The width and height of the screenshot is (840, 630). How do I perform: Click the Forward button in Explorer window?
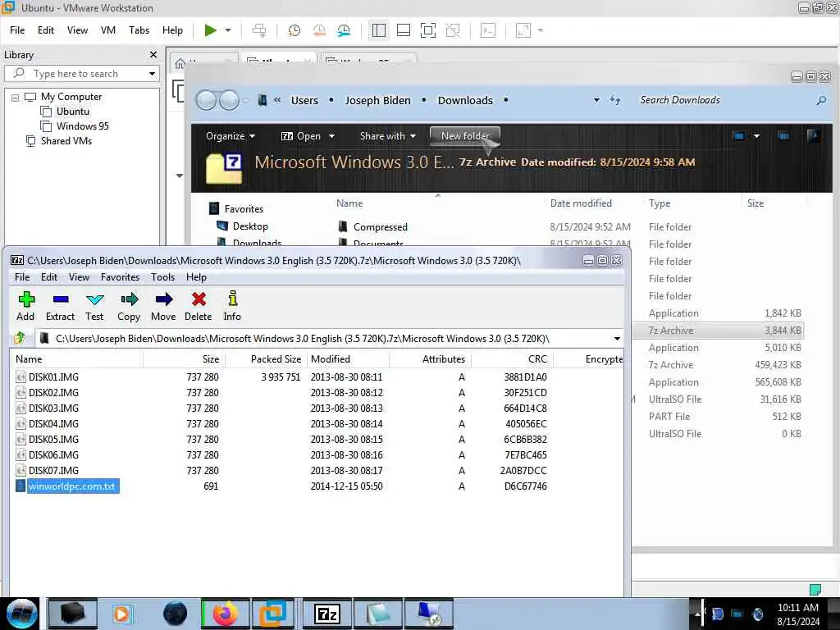coord(230,100)
